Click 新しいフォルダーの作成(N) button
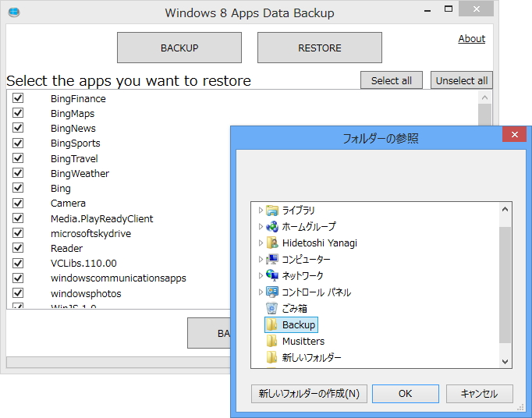The image size is (532, 418). (309, 394)
